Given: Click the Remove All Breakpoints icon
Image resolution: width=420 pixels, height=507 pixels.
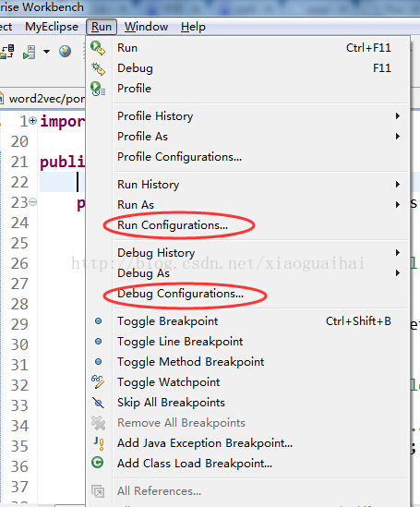Looking at the screenshot, I should (98, 423).
